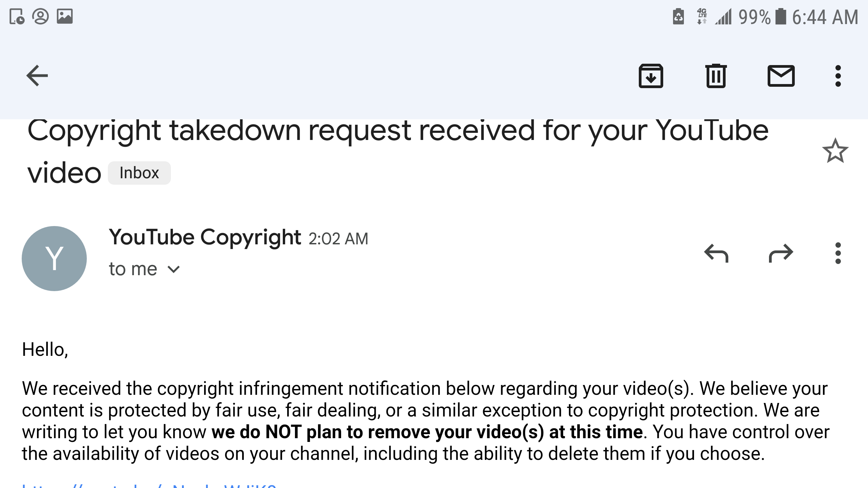Image resolution: width=868 pixels, height=488 pixels.
Task: Star this copyright takedown email
Action: 835,151
